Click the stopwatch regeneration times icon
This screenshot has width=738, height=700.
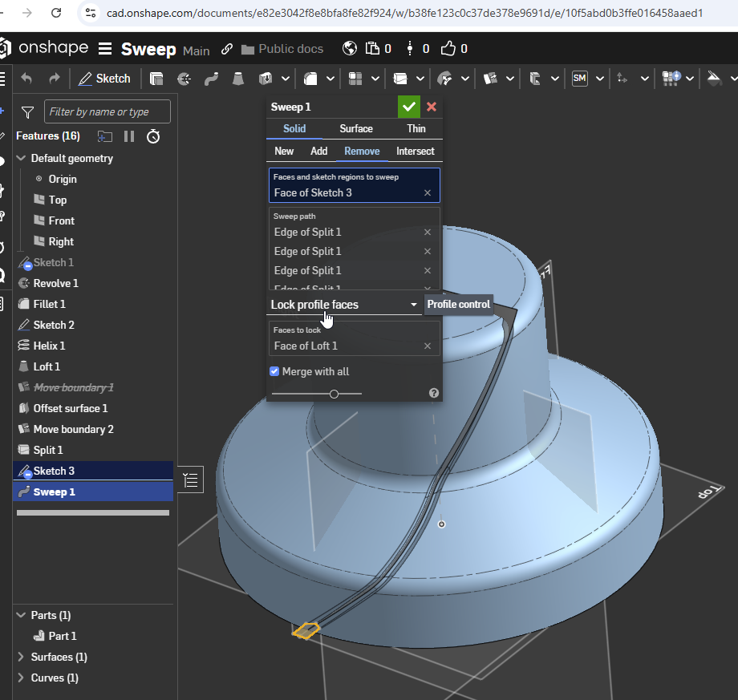click(153, 136)
